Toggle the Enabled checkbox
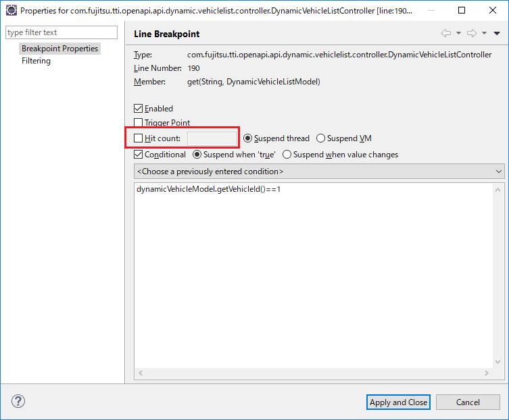Image resolution: width=509 pixels, height=420 pixels. point(139,108)
